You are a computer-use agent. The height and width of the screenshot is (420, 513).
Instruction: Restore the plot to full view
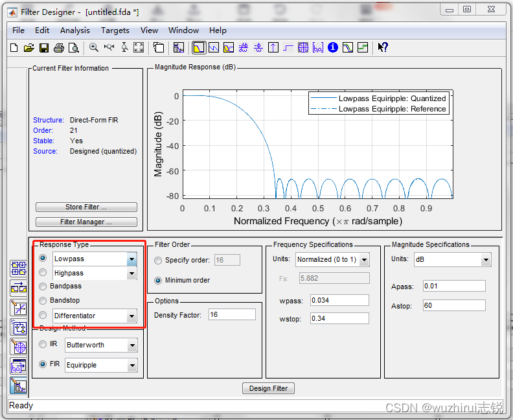point(139,48)
